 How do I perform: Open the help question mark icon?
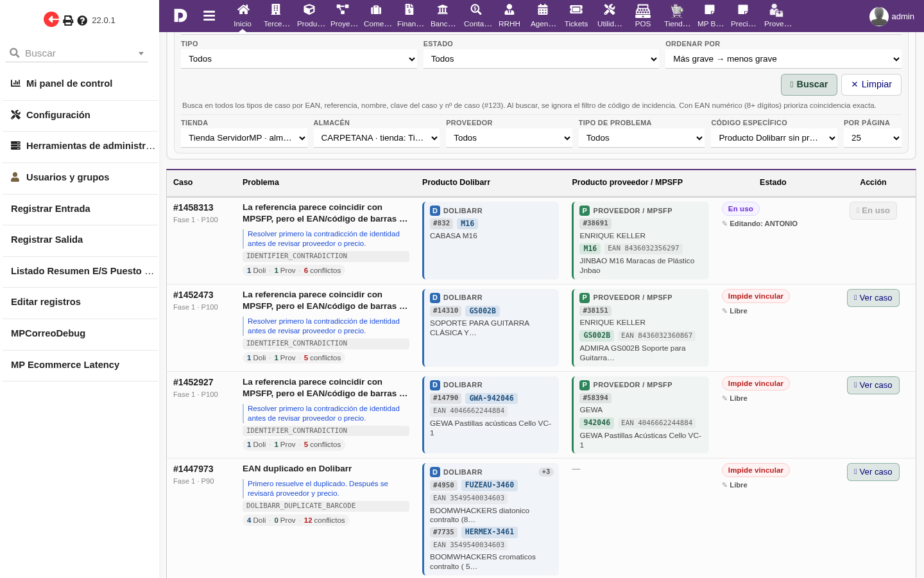[82, 21]
